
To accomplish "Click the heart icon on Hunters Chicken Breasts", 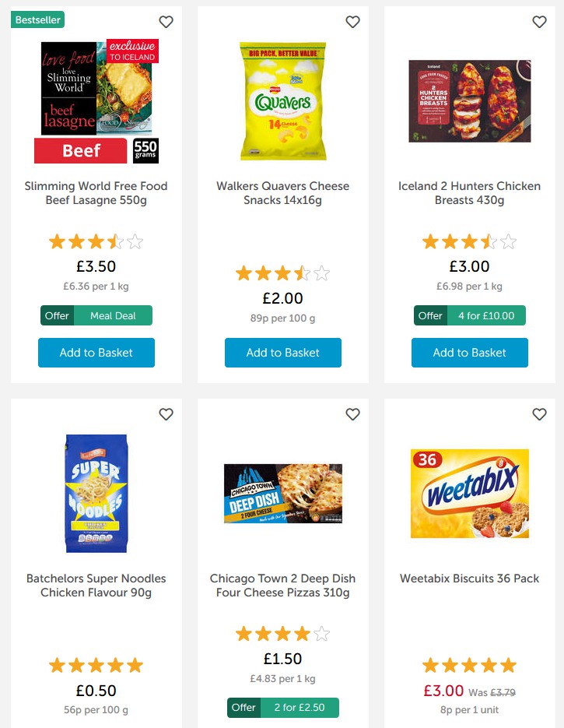I will [x=539, y=22].
